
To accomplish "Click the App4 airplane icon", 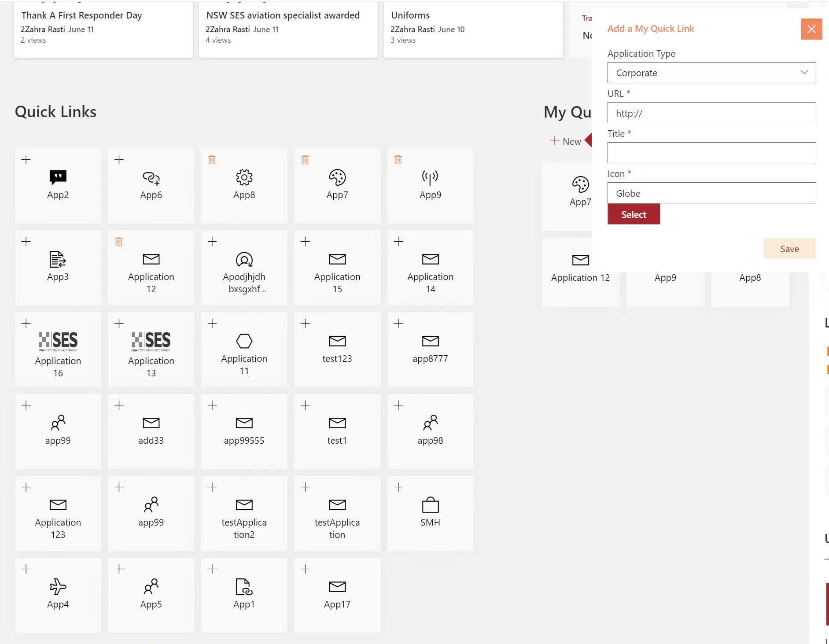I will tap(58, 587).
